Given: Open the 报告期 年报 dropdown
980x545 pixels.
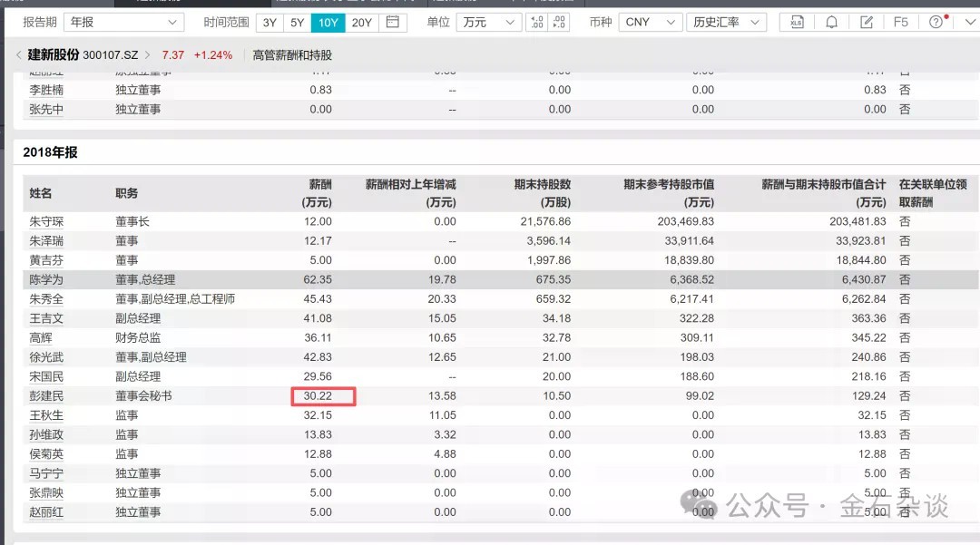Looking at the screenshot, I should (x=123, y=23).
